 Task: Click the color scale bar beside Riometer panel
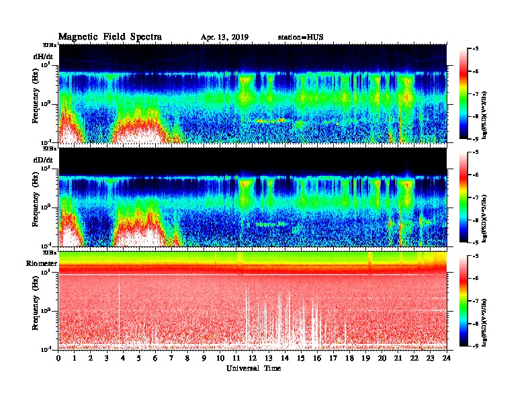point(463,301)
